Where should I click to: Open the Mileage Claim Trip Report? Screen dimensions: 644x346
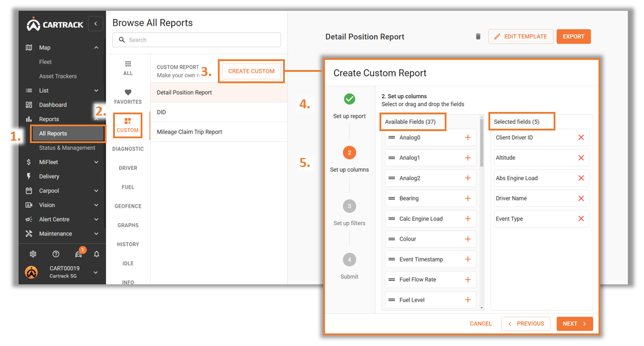click(219, 132)
